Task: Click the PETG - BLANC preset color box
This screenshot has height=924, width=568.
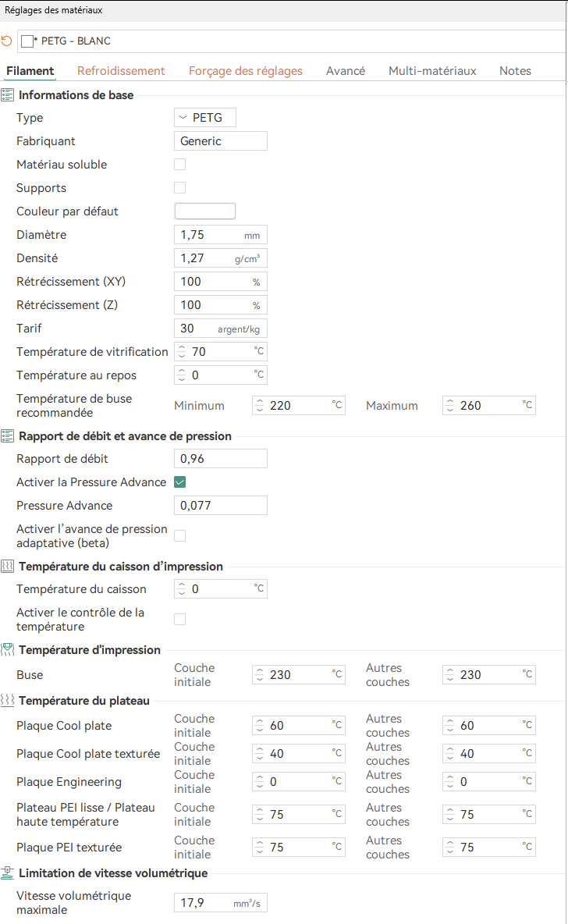Action: click(27, 41)
